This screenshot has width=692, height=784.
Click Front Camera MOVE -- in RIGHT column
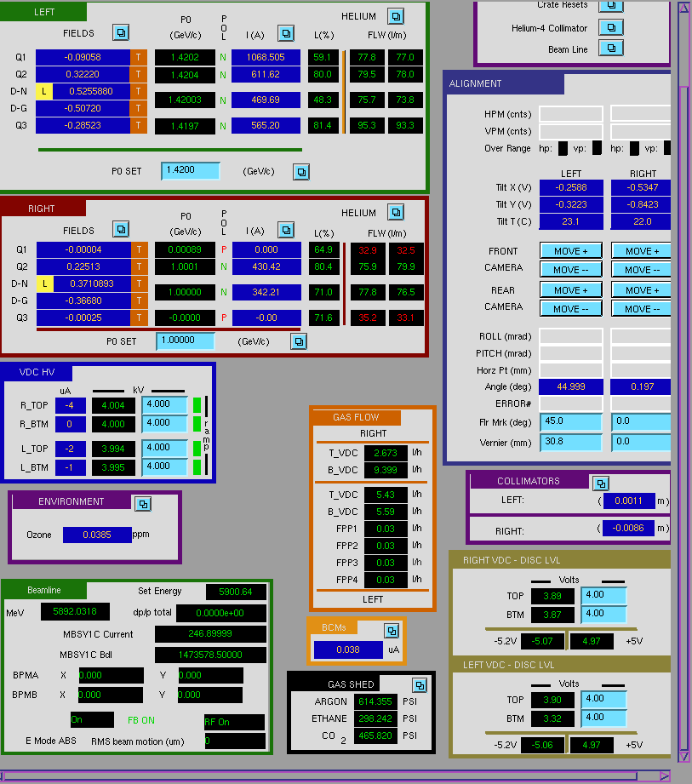[x=642, y=270]
